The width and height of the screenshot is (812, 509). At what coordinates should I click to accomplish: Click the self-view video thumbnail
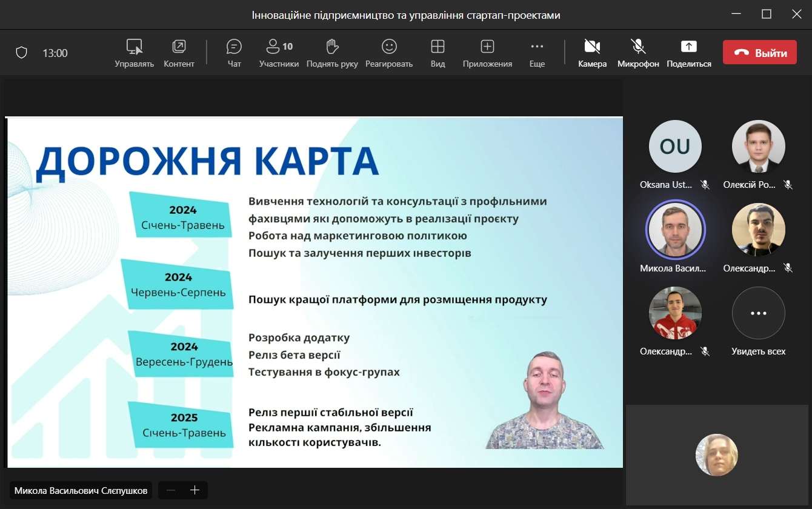click(x=716, y=455)
